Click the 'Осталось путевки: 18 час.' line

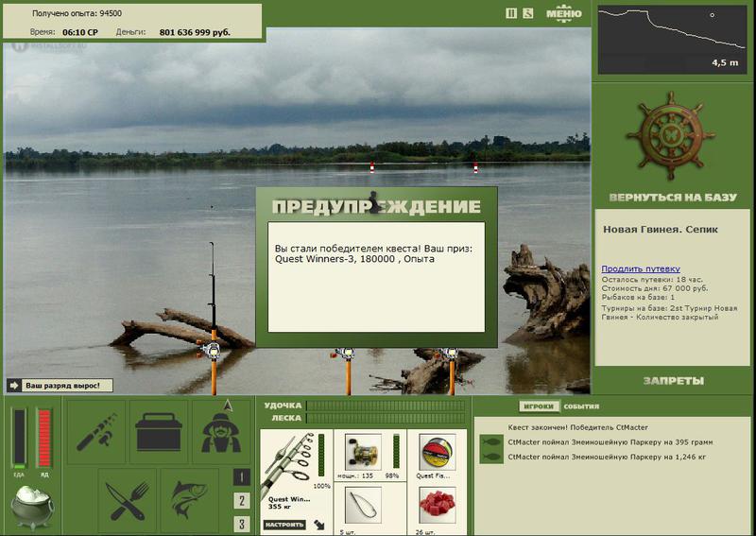[652, 279]
